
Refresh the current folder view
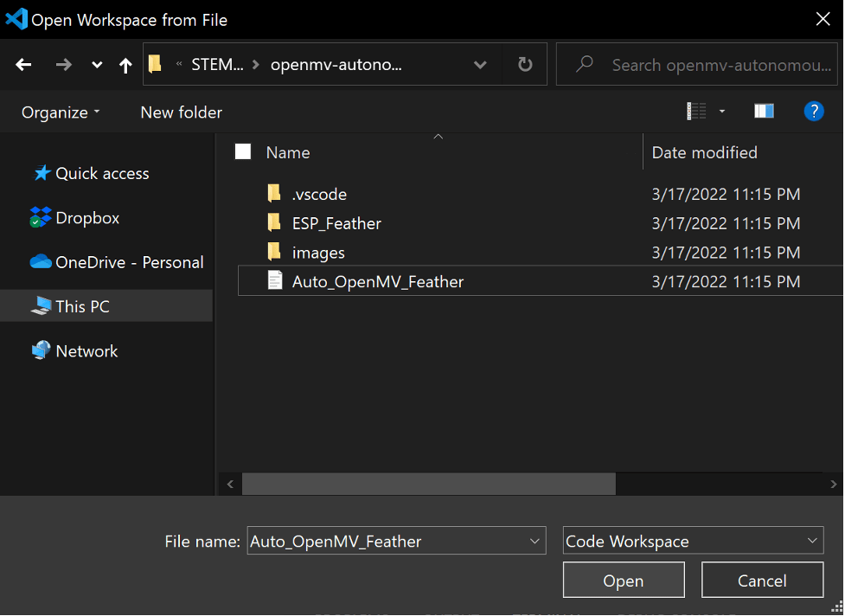point(524,65)
